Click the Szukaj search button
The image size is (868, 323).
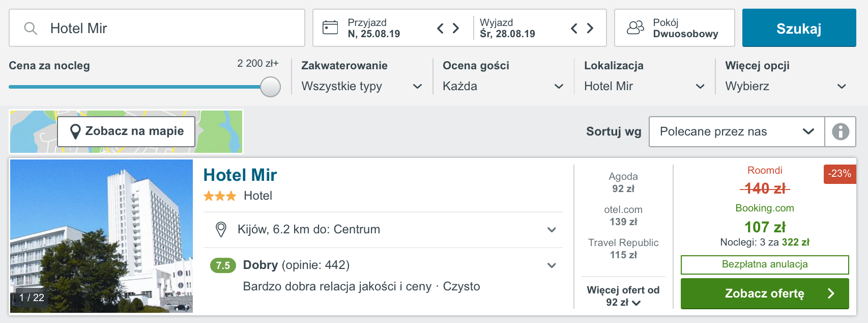tap(799, 28)
